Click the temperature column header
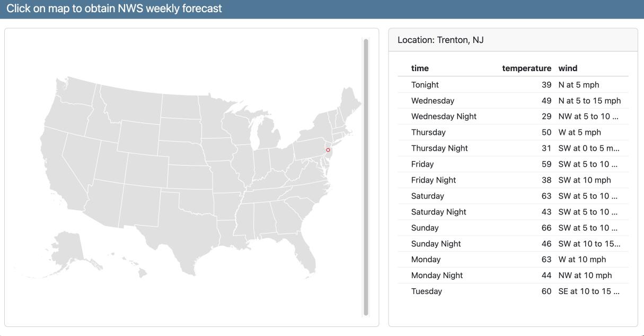 click(x=526, y=68)
